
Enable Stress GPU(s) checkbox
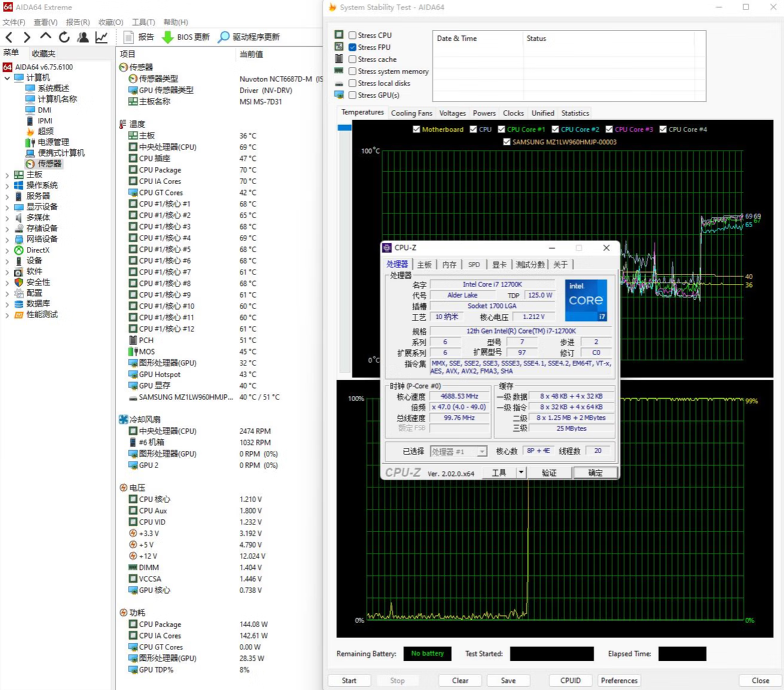[x=353, y=95]
